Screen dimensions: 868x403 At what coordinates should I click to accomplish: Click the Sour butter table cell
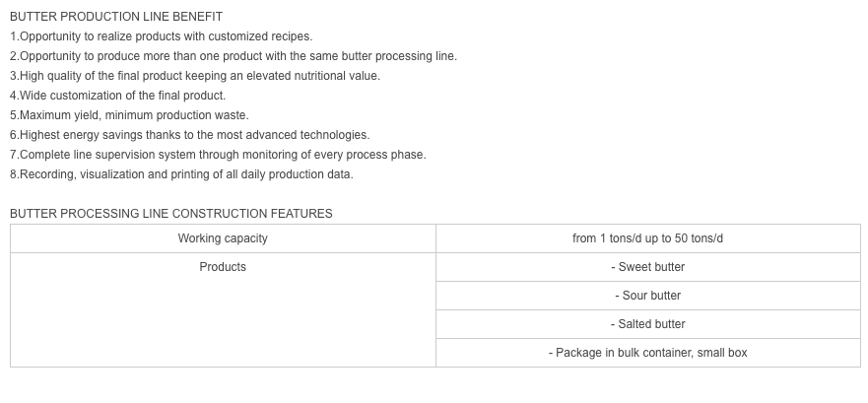647,296
